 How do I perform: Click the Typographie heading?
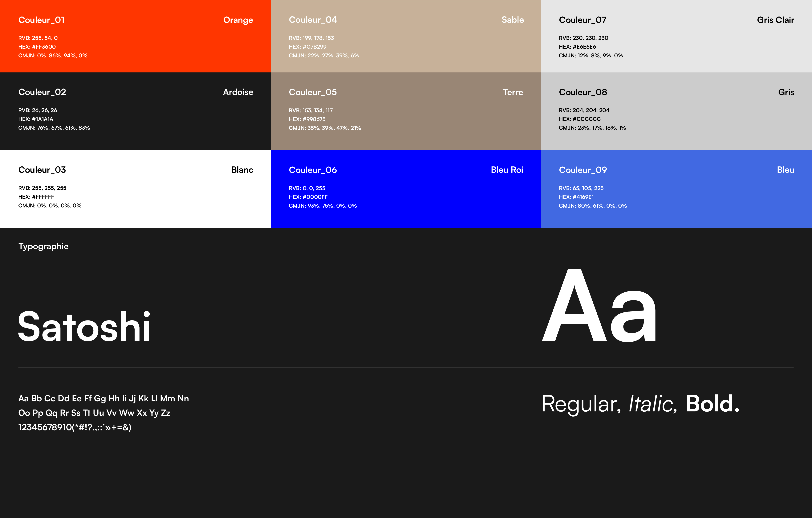43,247
